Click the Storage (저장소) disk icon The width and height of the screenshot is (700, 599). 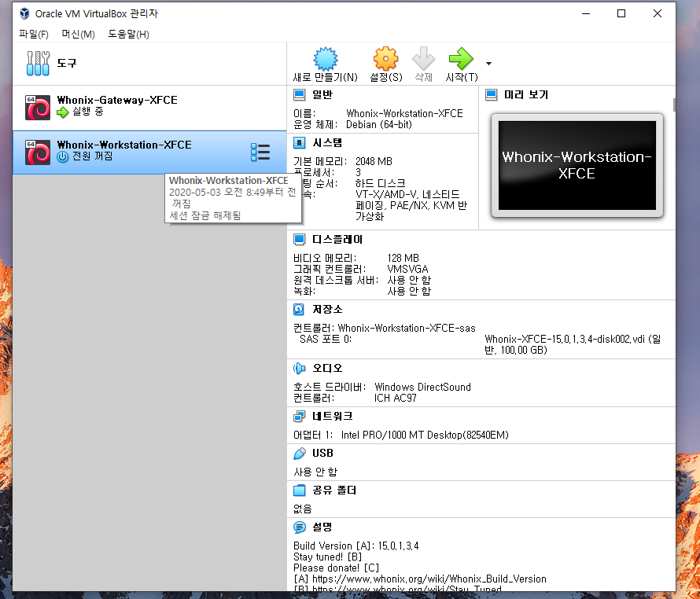pyautogui.click(x=299, y=309)
